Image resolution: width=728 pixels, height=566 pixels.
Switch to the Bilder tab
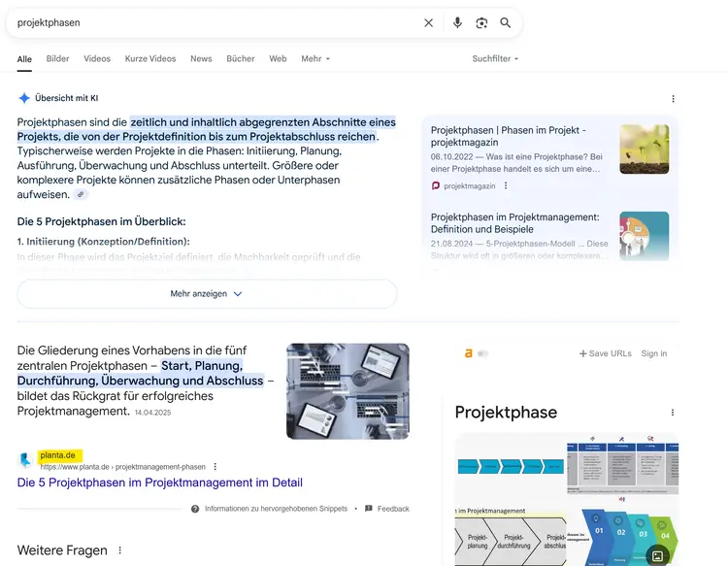57,59
